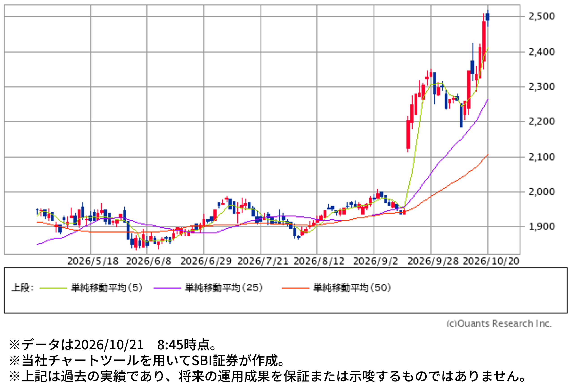Viewport: 573px width, 392px height.
Task: Click the 2,100 price axis label
Action: pos(542,157)
